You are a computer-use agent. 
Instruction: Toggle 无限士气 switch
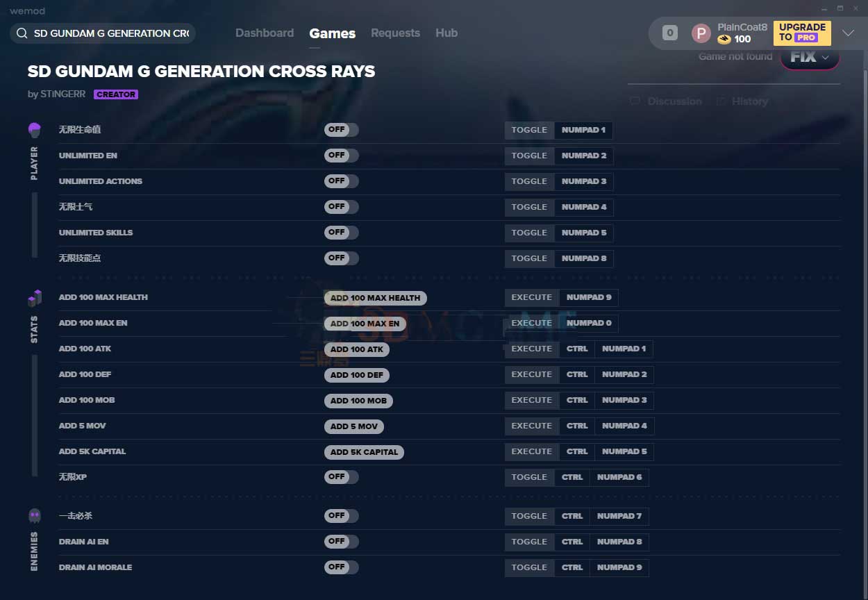[x=341, y=207]
